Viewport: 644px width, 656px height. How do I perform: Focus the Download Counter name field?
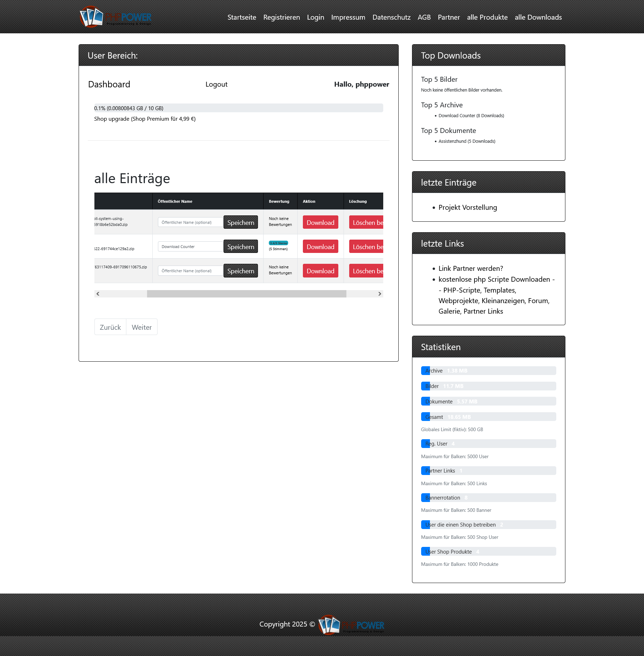(x=190, y=247)
